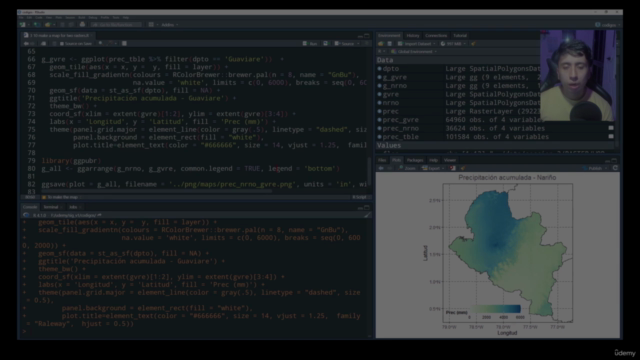The image size is (640, 360).
Task: View prec_tble as table grid icon
Action: (x=611, y=137)
